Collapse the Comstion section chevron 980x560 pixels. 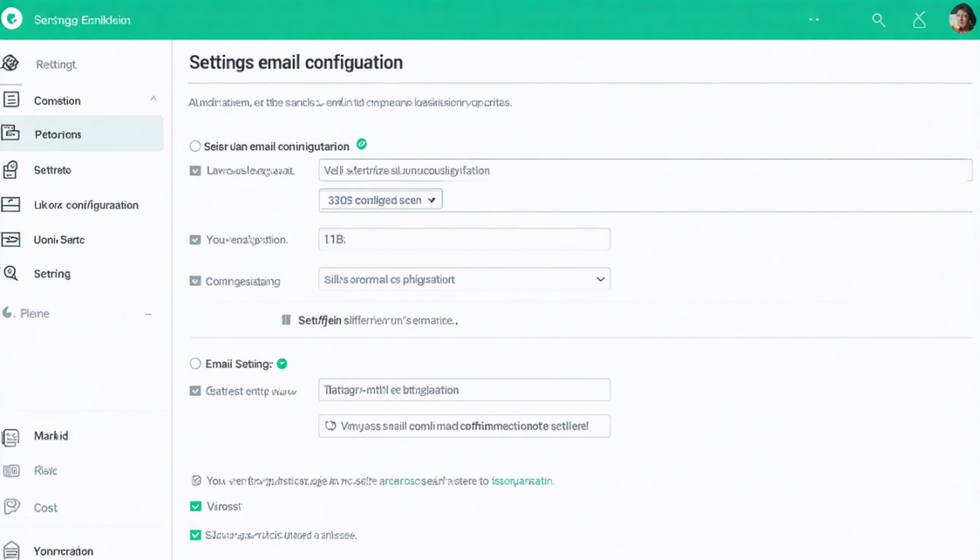pos(153,99)
